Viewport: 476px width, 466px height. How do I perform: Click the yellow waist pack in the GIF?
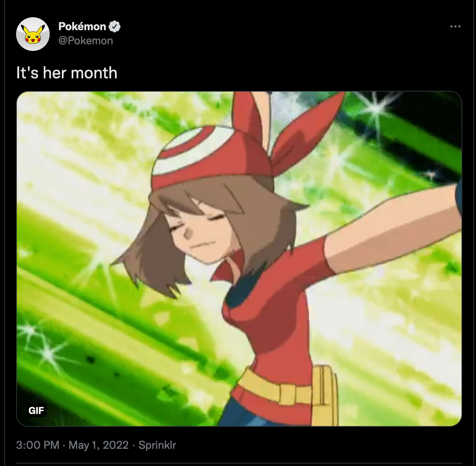325,396
